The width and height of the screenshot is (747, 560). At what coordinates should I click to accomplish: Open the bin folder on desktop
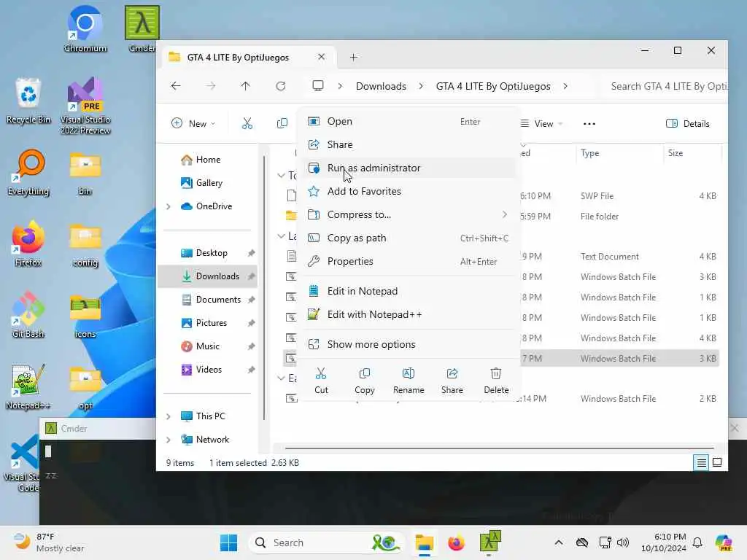click(x=85, y=172)
